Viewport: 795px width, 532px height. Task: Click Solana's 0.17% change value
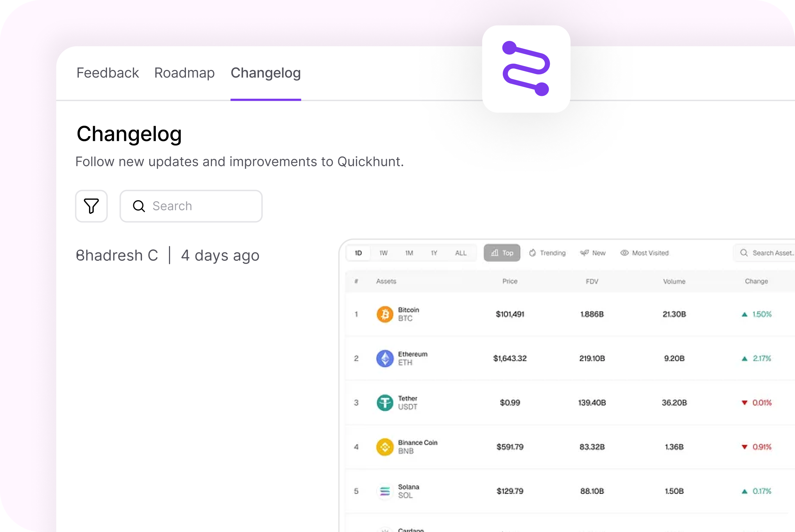coord(762,491)
